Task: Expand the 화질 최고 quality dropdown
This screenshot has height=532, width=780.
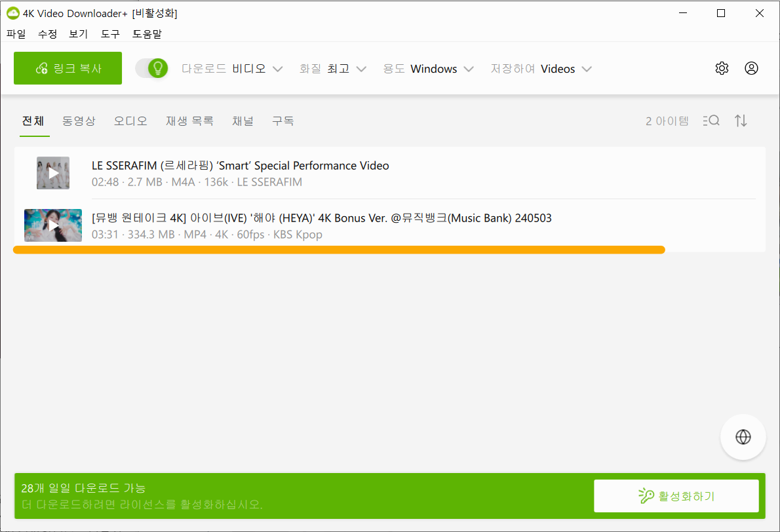Action: point(333,69)
